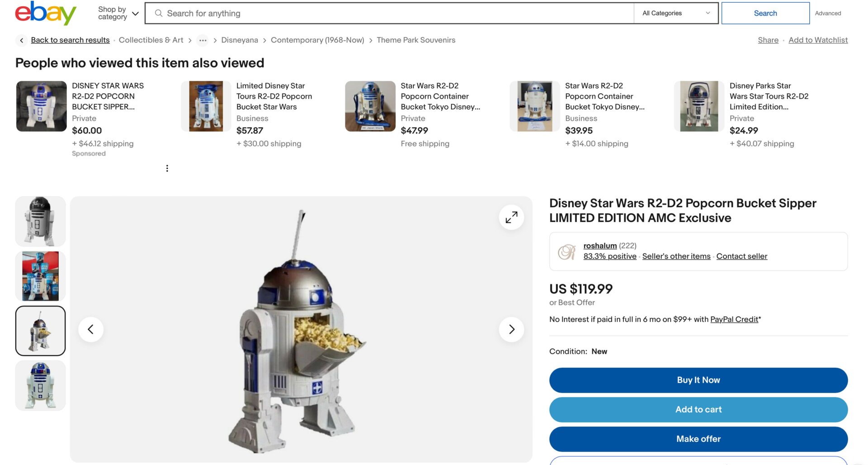
Task: View the seller's other items
Action: click(676, 256)
